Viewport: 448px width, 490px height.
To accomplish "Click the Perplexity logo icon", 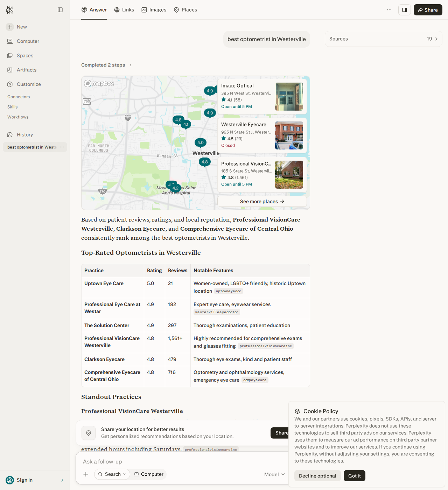I will point(10,10).
